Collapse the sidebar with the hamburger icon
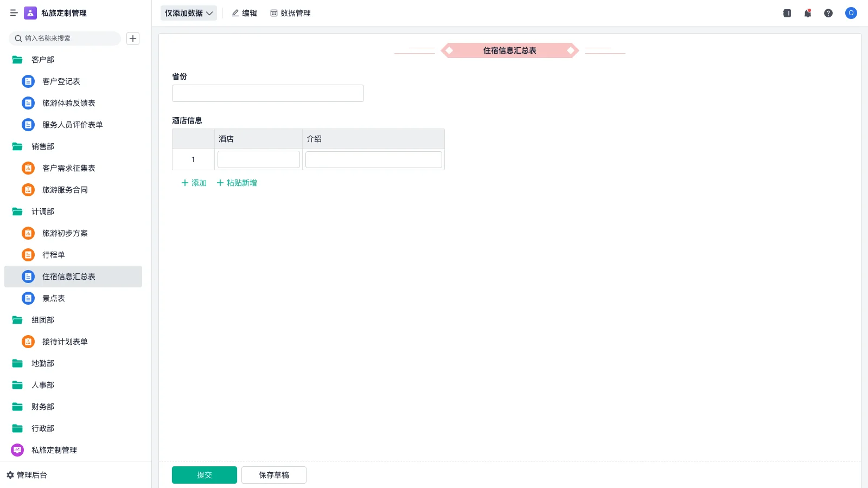Image resolution: width=868 pixels, height=488 pixels. (x=14, y=13)
